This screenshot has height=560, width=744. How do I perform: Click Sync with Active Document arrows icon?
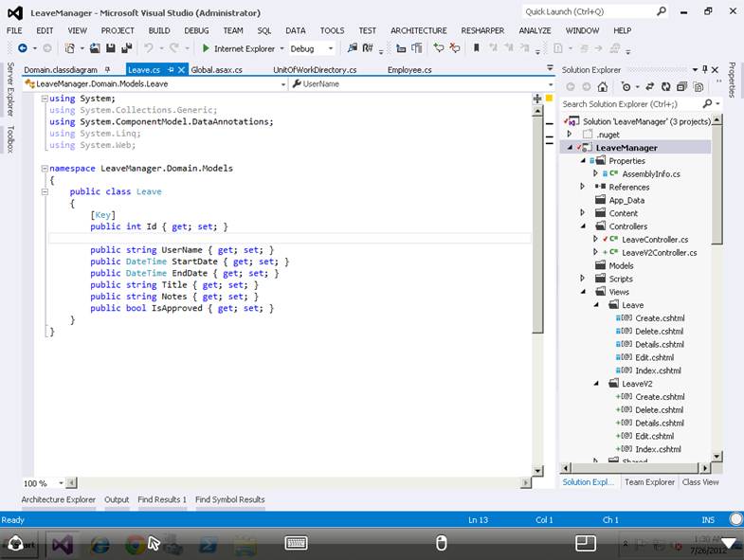coord(650,87)
